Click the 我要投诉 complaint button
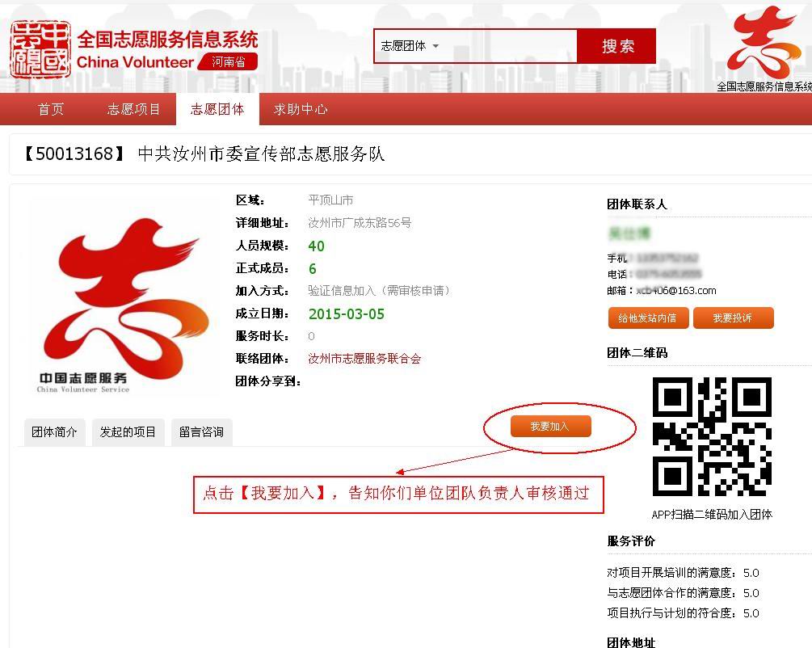 (733, 318)
